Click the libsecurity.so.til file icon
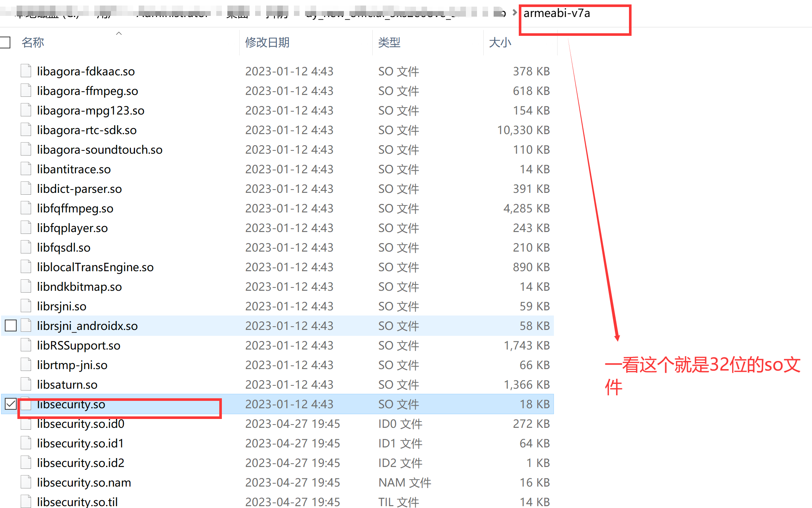The width and height of the screenshot is (812, 508). click(x=26, y=502)
